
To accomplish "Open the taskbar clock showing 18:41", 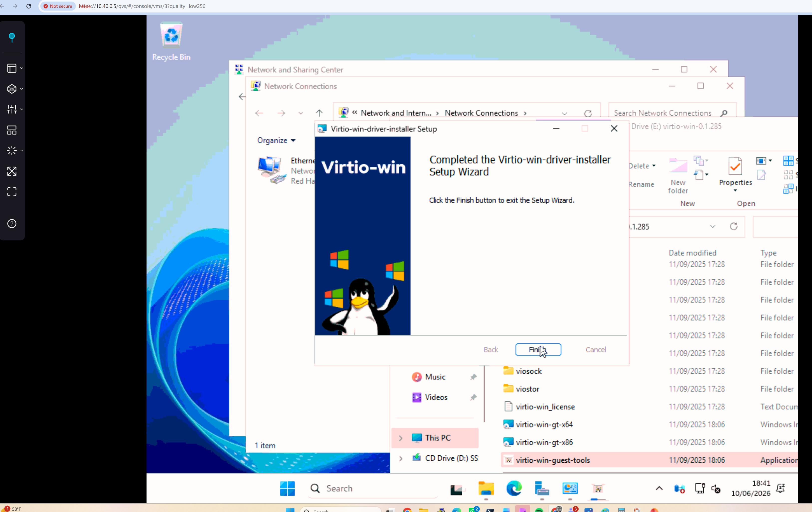I will (751, 488).
